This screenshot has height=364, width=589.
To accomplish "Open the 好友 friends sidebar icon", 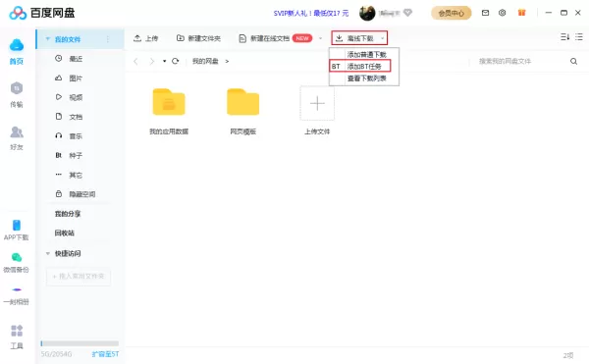I will (16, 137).
